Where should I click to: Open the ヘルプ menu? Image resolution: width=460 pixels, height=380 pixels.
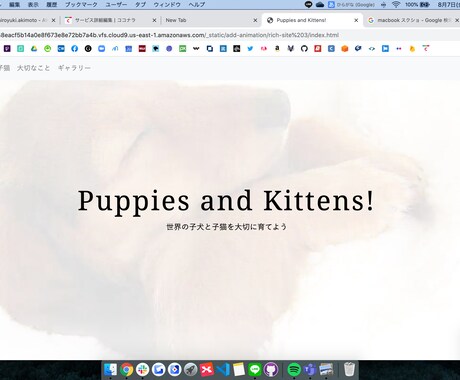[197, 5]
